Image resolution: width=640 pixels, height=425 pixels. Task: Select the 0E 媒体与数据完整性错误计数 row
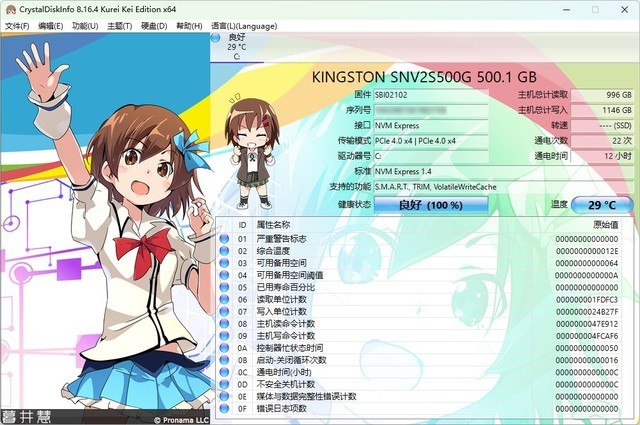tap(420, 396)
